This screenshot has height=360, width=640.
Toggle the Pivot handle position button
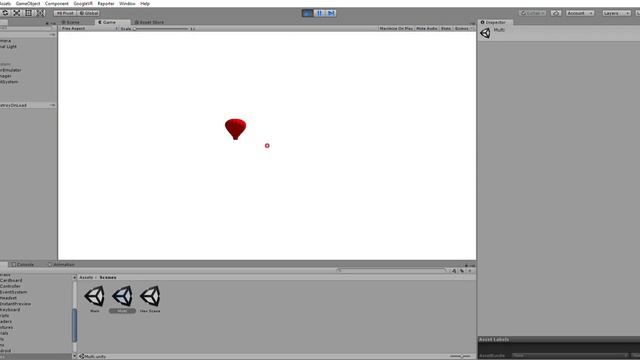[x=64, y=13]
